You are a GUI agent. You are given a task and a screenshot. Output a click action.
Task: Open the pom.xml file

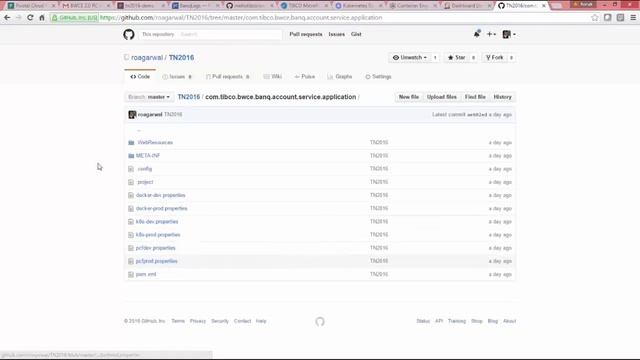(146, 275)
